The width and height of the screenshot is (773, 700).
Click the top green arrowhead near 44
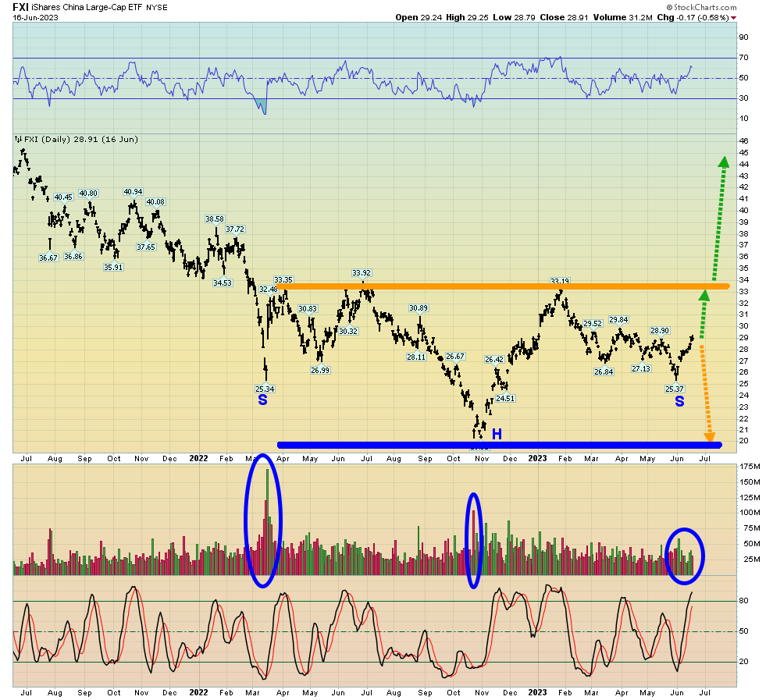tap(724, 162)
